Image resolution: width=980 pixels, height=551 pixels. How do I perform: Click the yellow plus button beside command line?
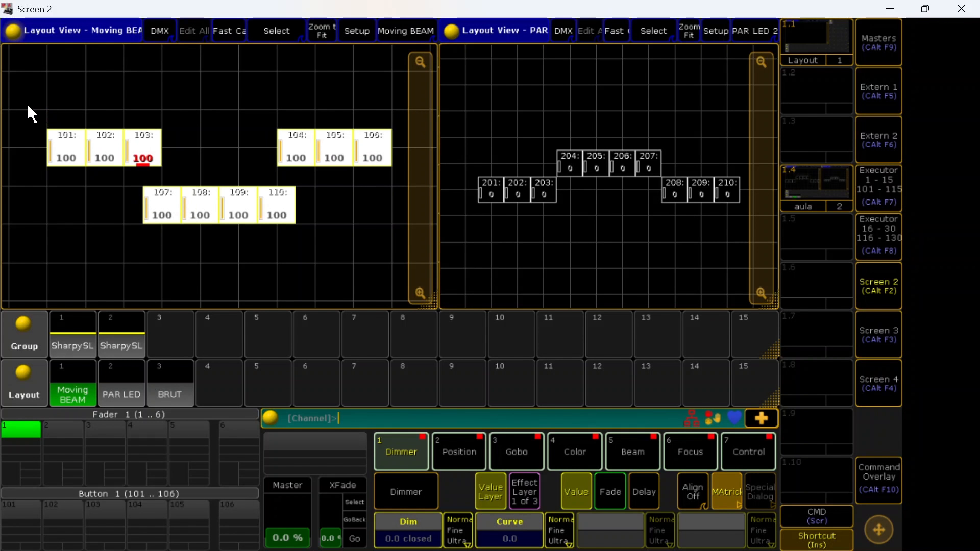click(x=761, y=418)
